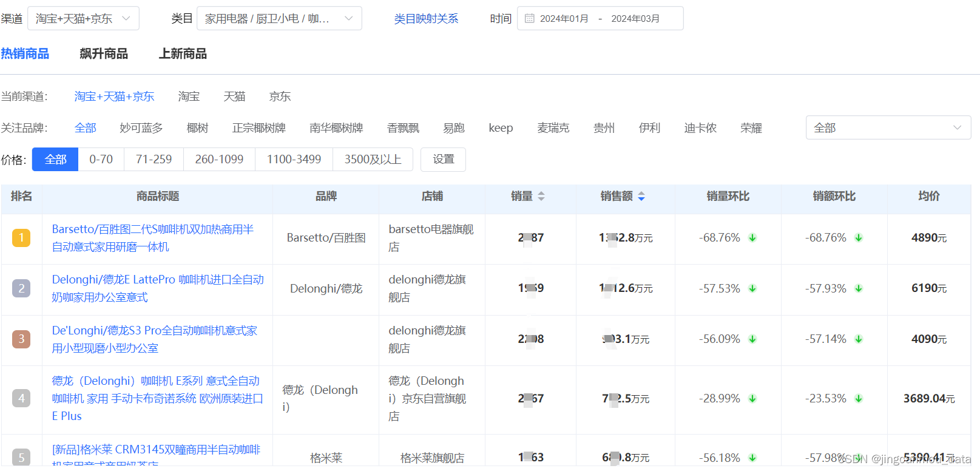Click down arrow beside -57.93% 销额环比

[x=859, y=288]
